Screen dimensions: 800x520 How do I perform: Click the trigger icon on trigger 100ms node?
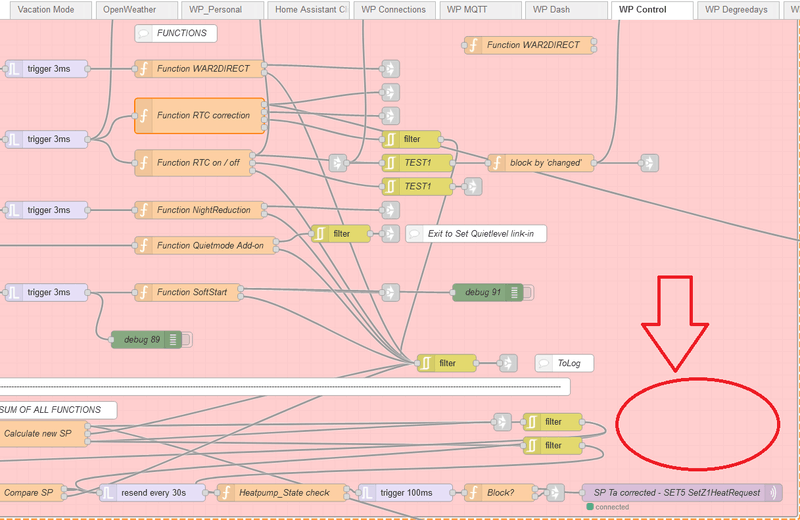pyautogui.click(x=367, y=493)
